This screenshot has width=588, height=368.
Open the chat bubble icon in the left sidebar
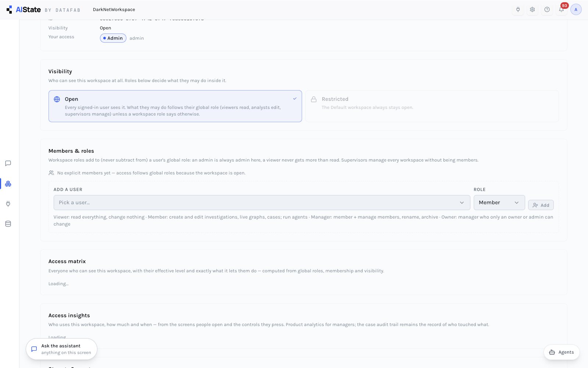[8, 163]
